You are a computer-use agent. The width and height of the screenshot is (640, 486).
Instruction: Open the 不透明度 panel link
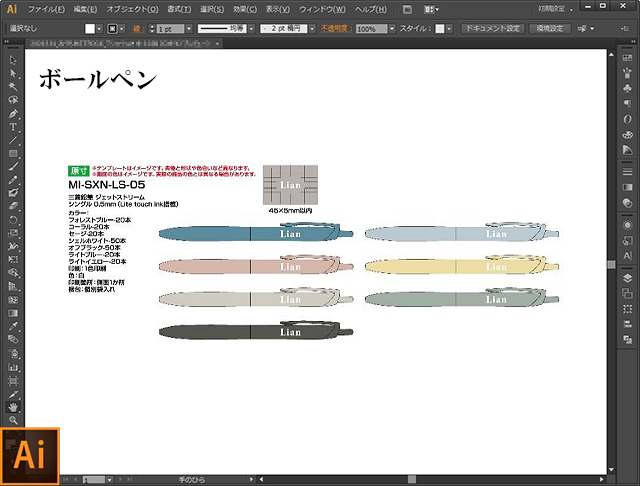336,29
